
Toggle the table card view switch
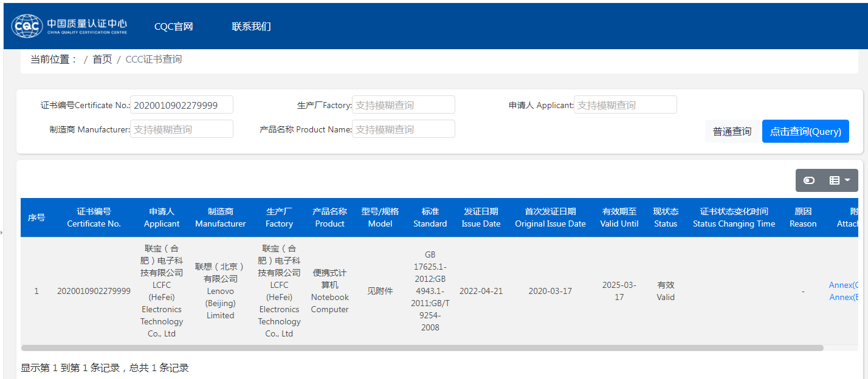(809, 180)
